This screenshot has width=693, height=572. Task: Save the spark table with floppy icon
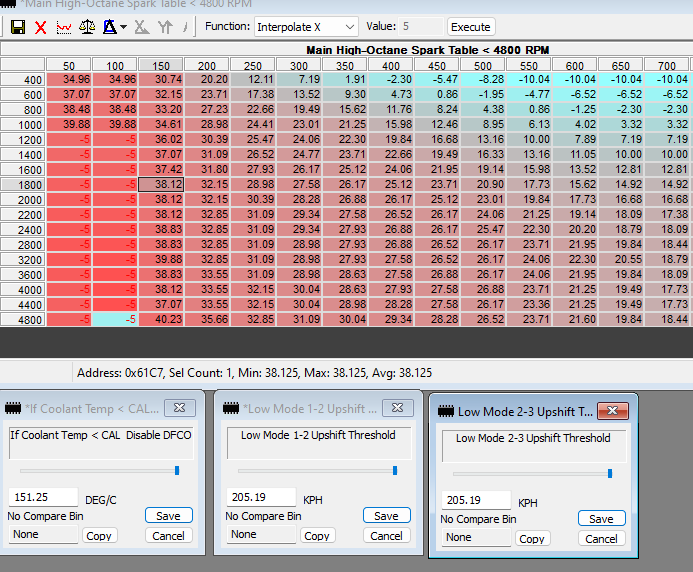18,27
